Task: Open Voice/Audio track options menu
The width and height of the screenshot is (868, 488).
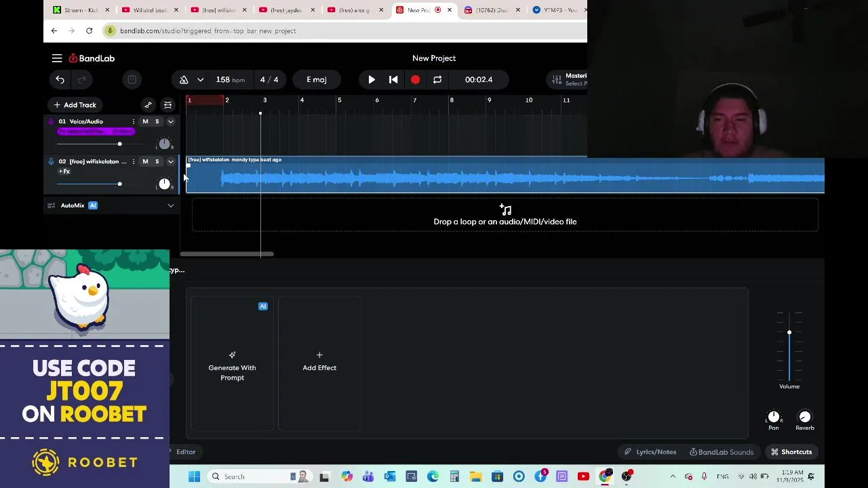Action: tap(133, 122)
